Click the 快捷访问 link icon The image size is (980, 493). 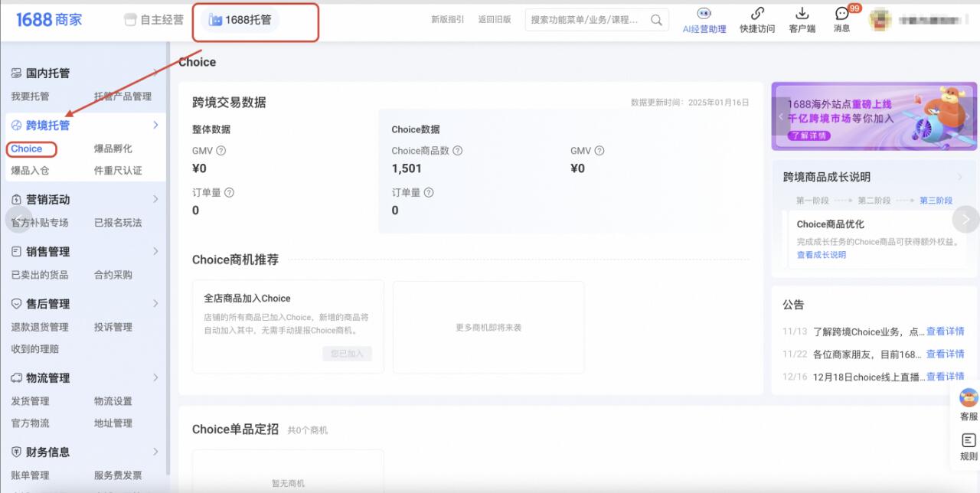click(x=757, y=14)
